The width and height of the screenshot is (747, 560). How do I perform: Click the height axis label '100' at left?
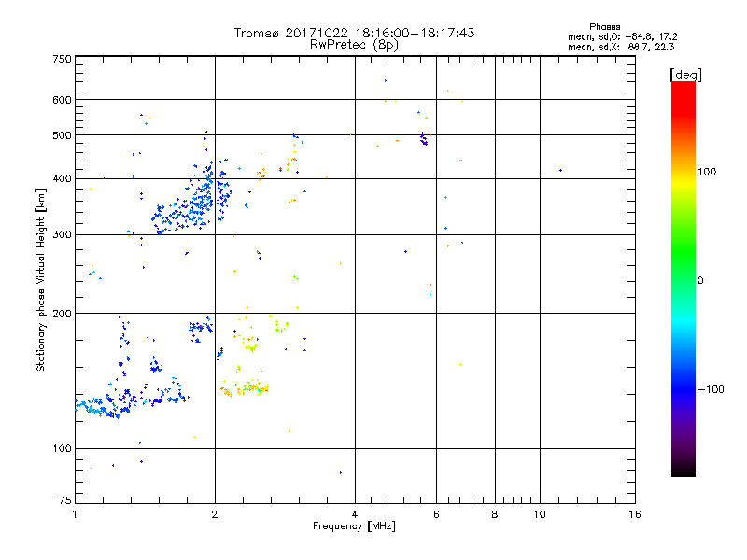[62, 448]
